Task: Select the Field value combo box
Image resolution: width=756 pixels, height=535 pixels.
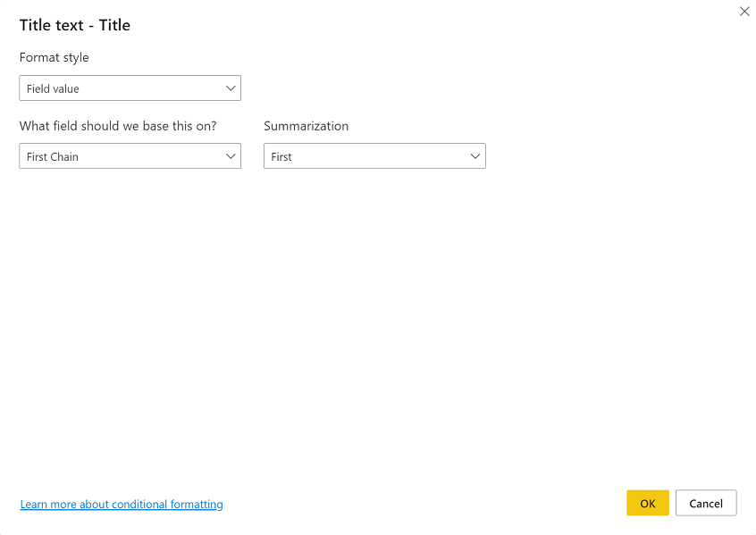Action: (x=130, y=88)
